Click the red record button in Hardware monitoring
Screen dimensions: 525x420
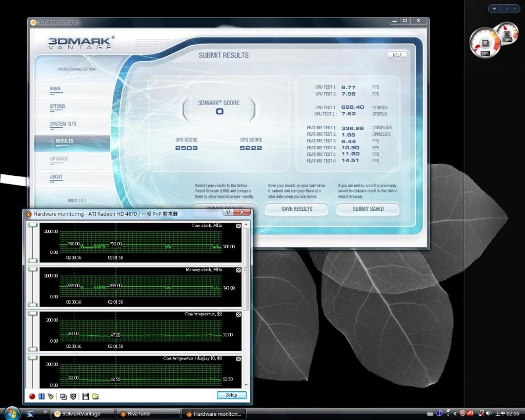[32, 396]
